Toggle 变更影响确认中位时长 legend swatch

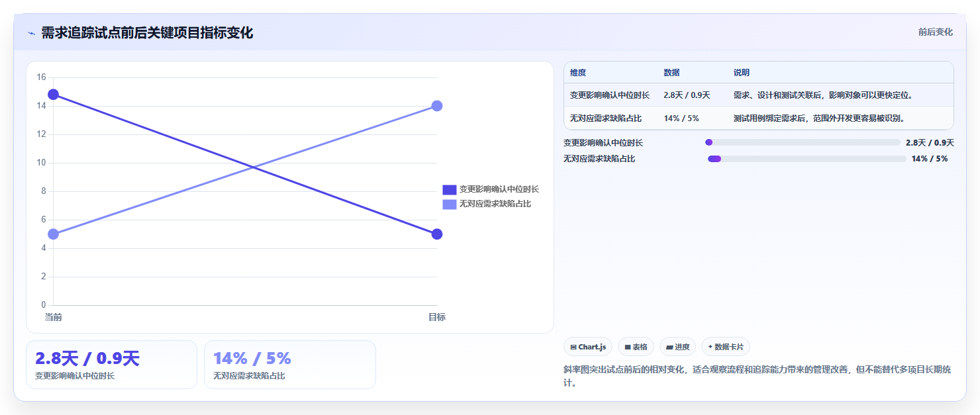(450, 189)
